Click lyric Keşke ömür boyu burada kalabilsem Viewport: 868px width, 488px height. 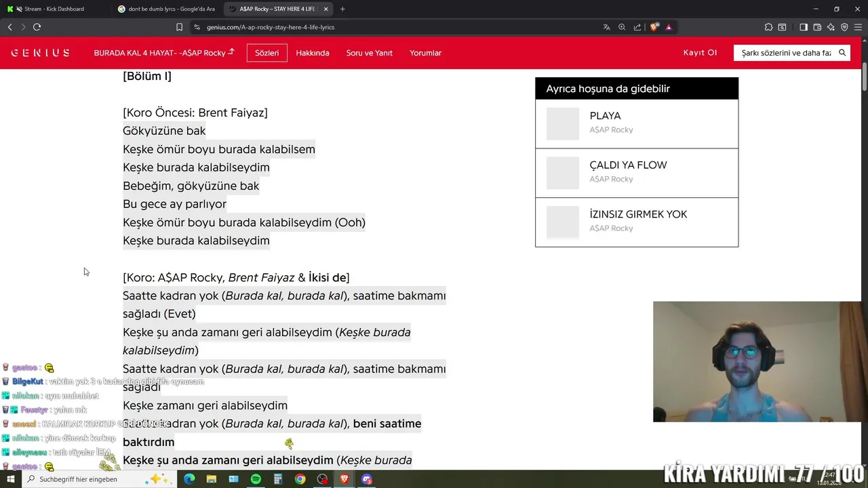click(219, 149)
